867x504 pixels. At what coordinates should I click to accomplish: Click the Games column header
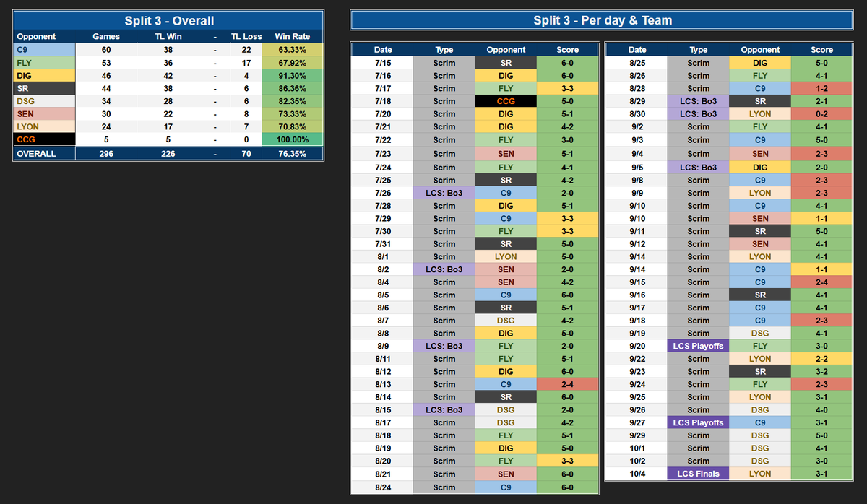[x=107, y=36]
